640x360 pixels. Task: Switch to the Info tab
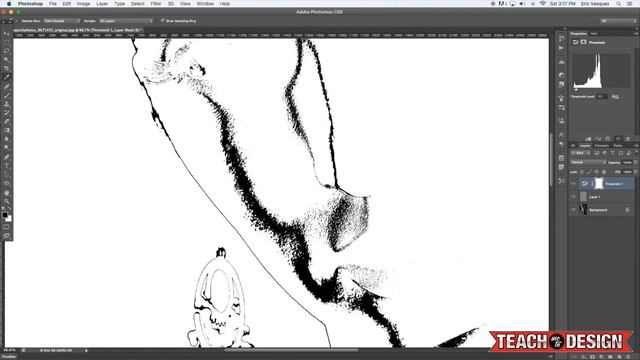point(593,33)
